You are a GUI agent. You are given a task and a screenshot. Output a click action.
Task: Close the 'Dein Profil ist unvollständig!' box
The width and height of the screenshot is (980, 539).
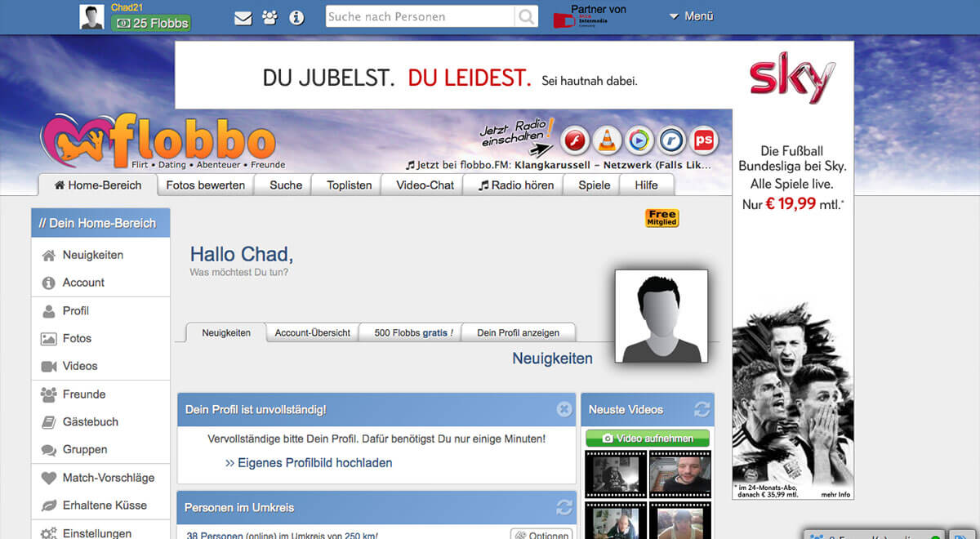[x=564, y=409]
